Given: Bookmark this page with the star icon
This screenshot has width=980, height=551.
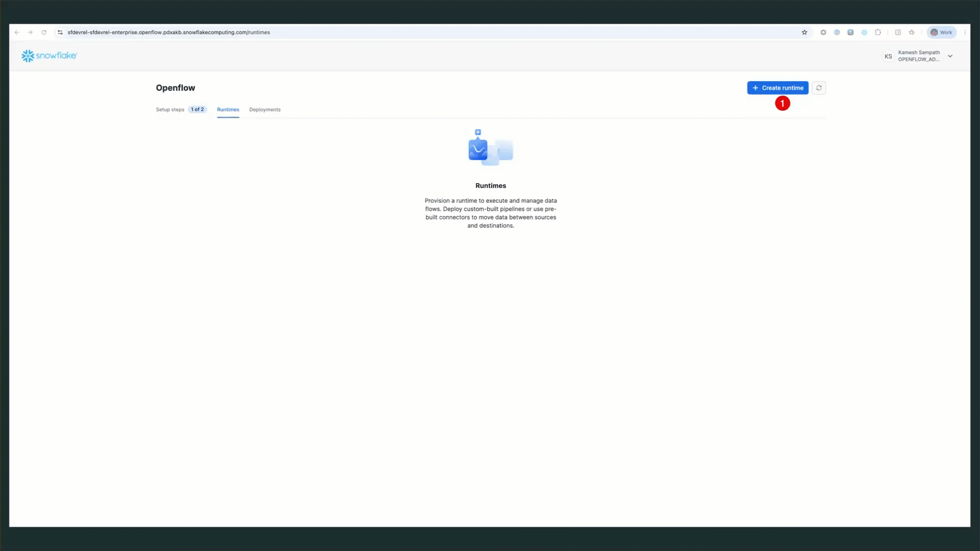Looking at the screenshot, I should pyautogui.click(x=804, y=33).
